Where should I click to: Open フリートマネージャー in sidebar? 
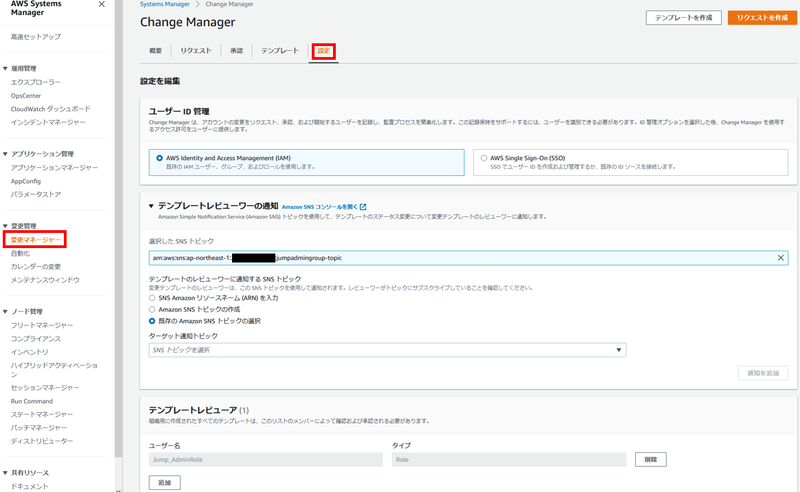click(42, 325)
